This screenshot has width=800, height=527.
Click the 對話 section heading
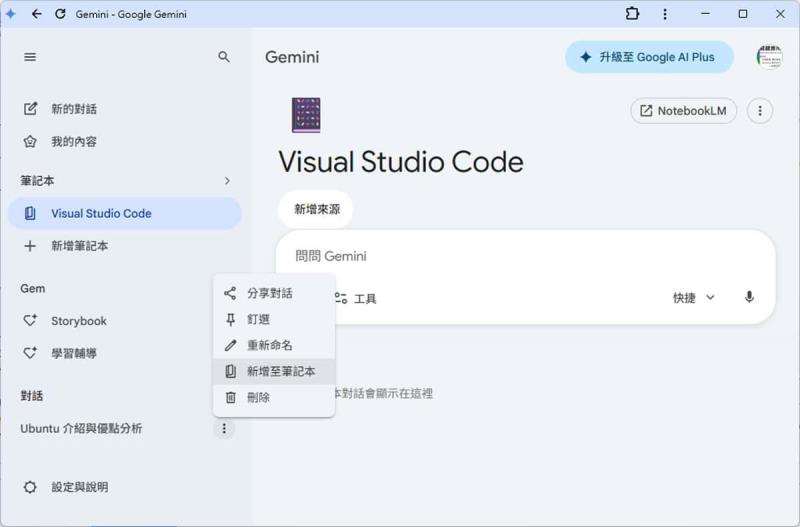[32, 396]
